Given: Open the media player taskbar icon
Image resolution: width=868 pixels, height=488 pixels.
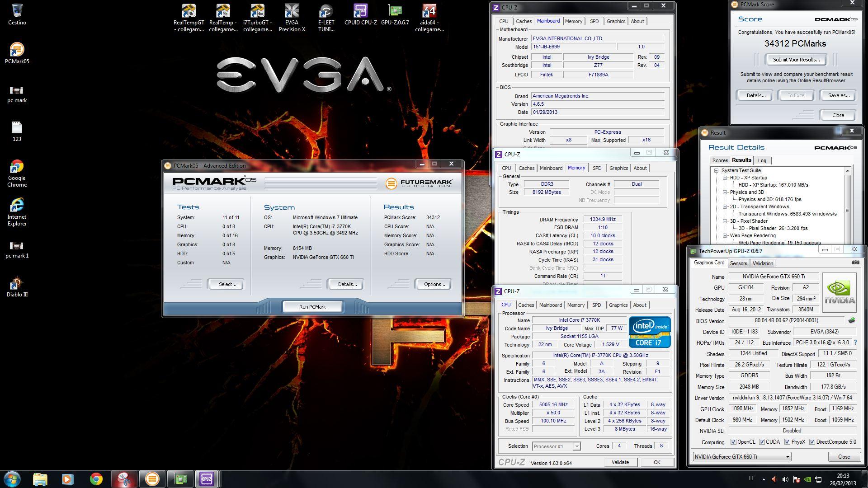Looking at the screenshot, I should pos(67,479).
